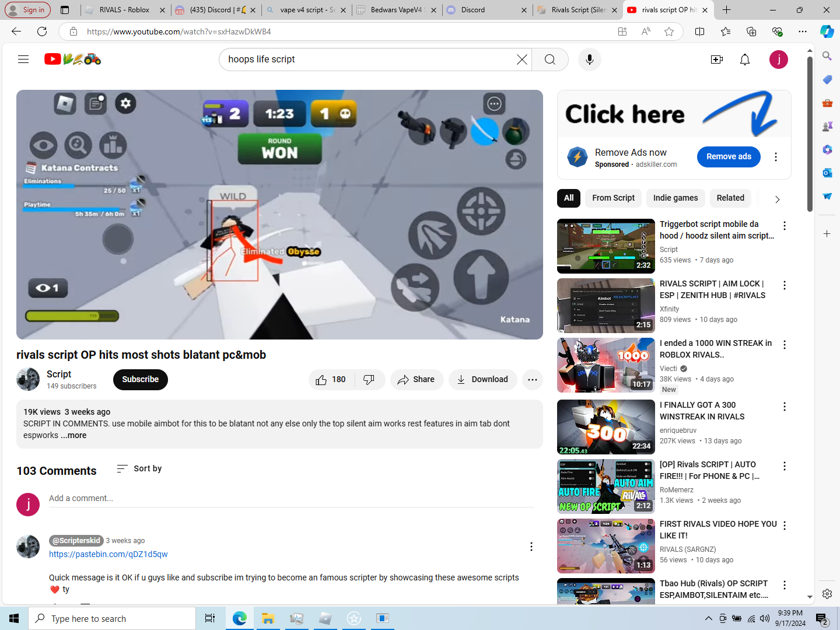The width and height of the screenshot is (840, 630).
Task: Search with voice microphone icon
Action: pyautogui.click(x=590, y=60)
